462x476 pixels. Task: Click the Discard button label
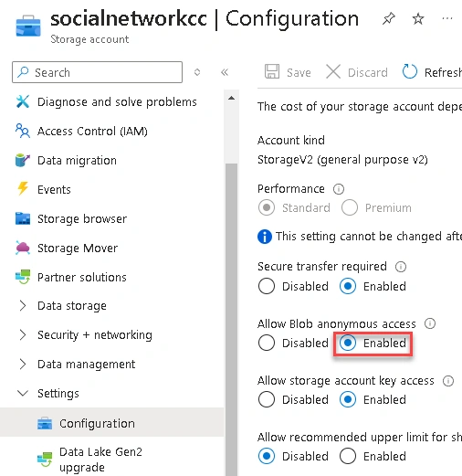pyautogui.click(x=368, y=73)
